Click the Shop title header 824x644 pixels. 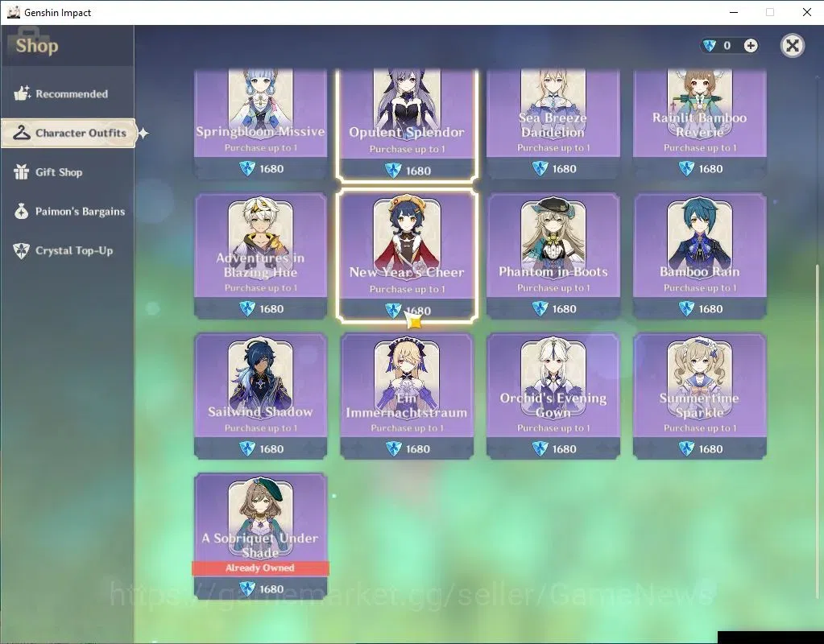point(37,46)
